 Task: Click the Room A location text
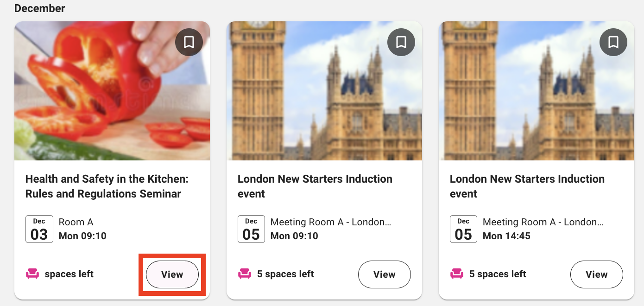click(x=76, y=222)
